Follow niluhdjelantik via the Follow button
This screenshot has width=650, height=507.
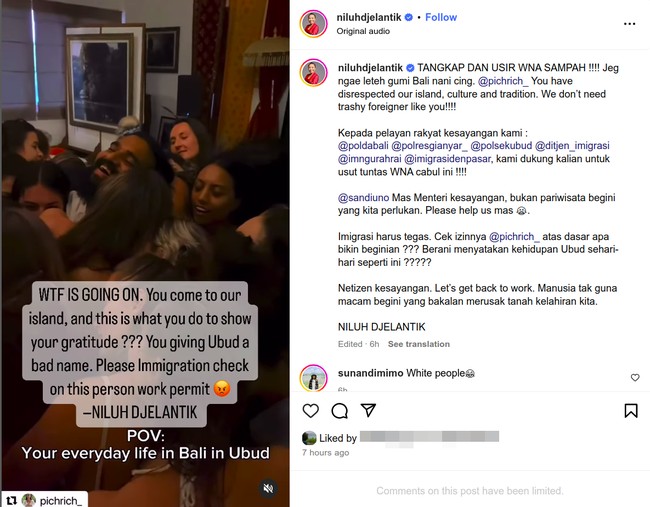pos(441,17)
